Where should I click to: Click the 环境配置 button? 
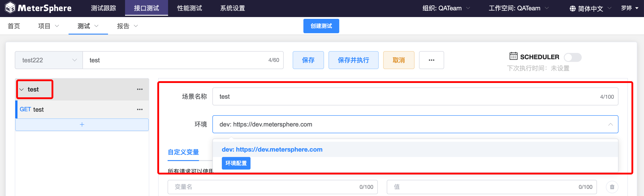coord(236,163)
